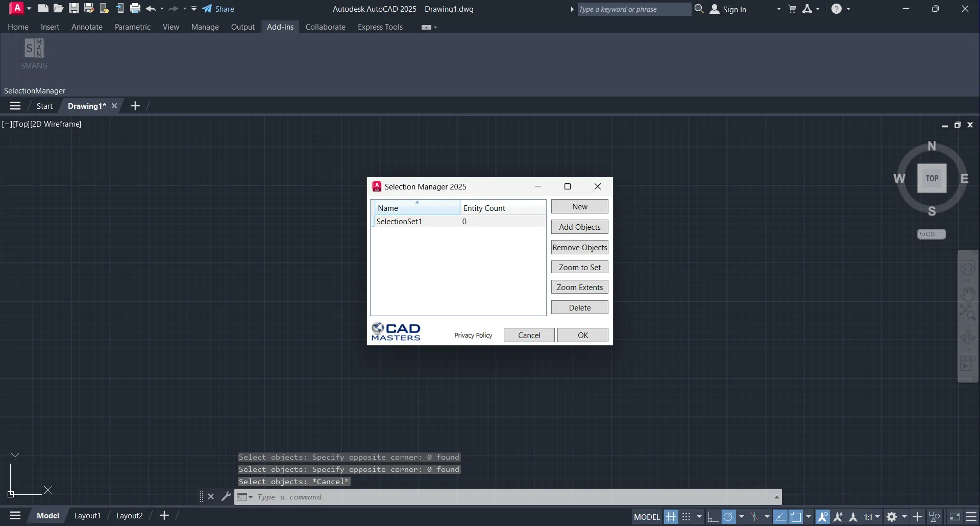Click the Save icon in quick access toolbar
This screenshot has height=526, width=980.
pyautogui.click(x=74, y=9)
